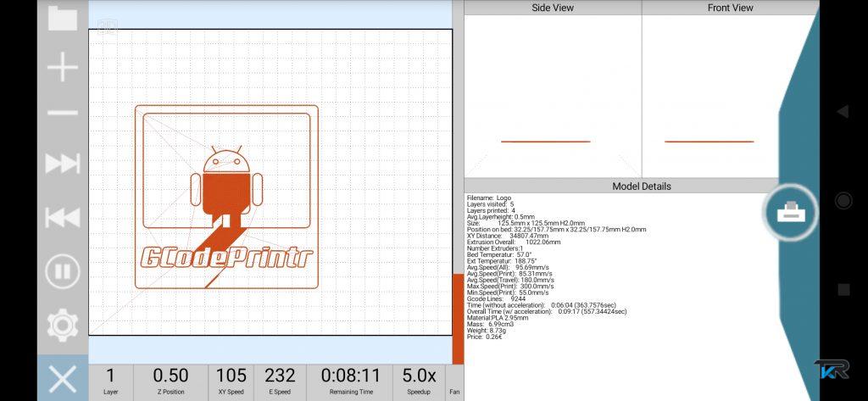Click the 'Min.Speed(Print): 55.0mm/s' line

click(x=508, y=292)
